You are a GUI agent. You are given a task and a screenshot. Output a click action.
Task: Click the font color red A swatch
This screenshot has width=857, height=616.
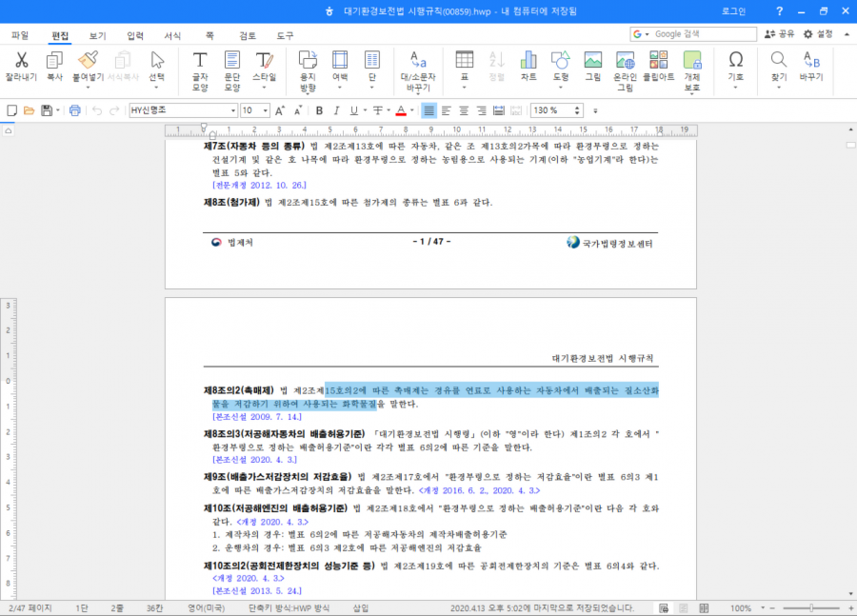[x=401, y=110]
